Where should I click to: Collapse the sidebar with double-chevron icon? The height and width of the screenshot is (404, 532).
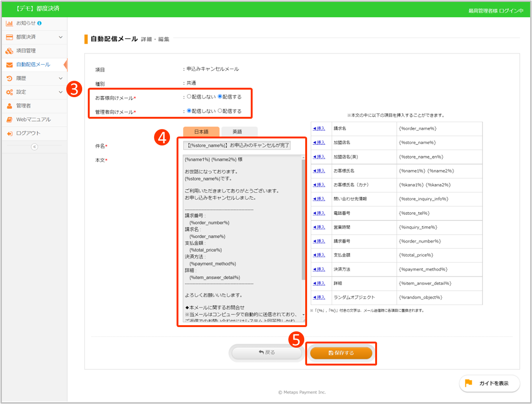34,147
